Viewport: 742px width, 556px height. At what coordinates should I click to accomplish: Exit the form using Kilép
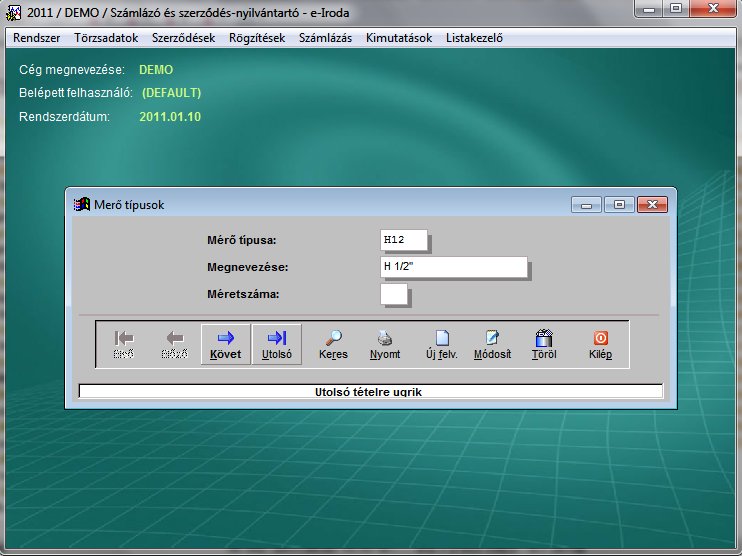[x=600, y=344]
